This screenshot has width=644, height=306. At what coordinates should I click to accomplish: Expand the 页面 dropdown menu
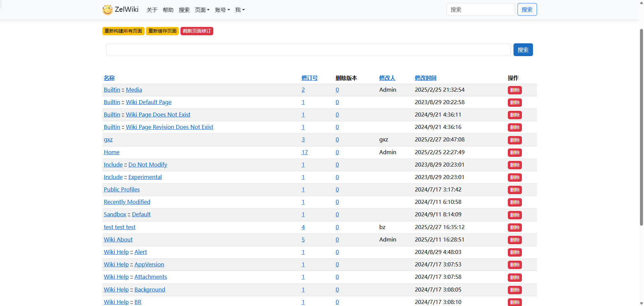tap(202, 10)
